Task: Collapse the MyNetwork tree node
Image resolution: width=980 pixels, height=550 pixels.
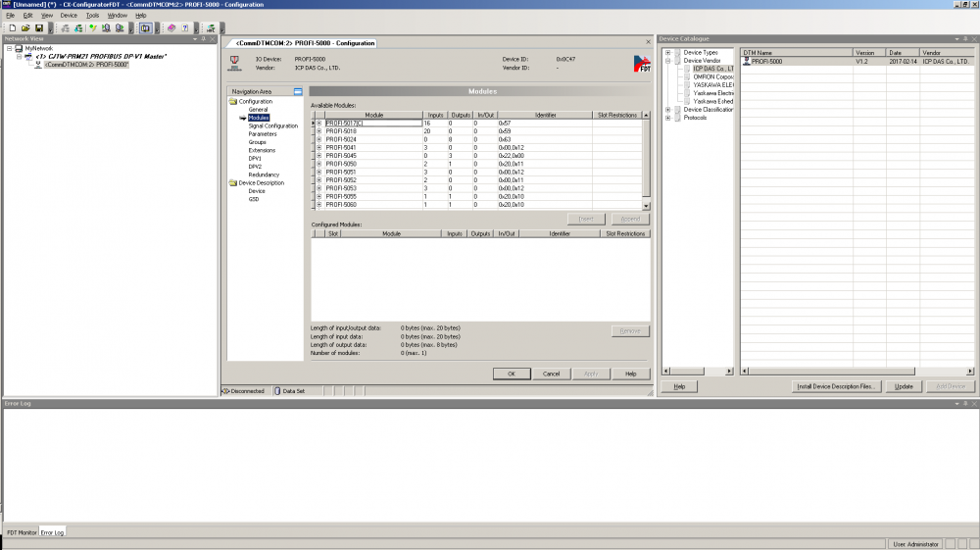Action: pos(10,48)
